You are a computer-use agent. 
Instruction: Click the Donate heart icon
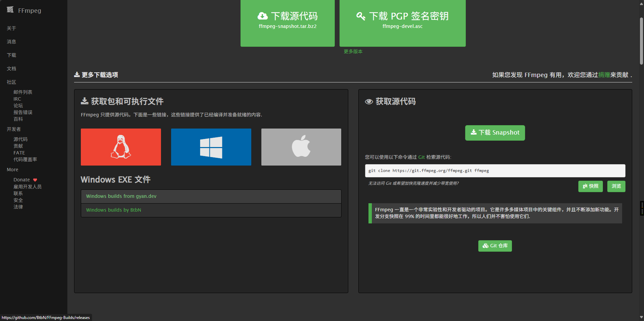(x=35, y=180)
